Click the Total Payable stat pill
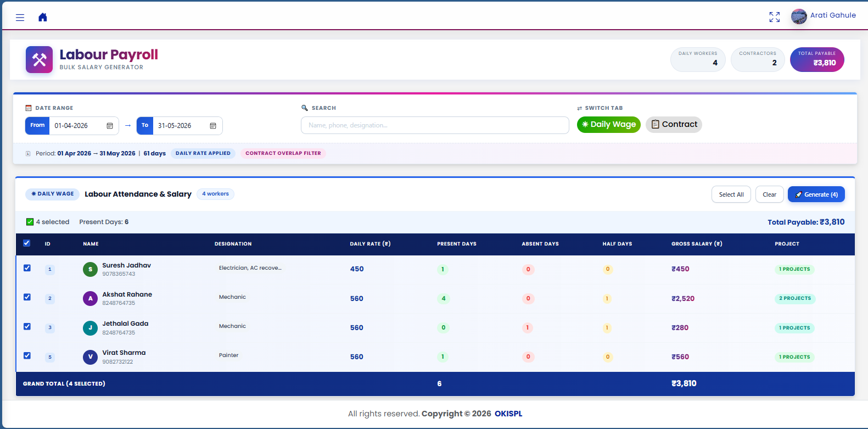Screen dimensions: 868x429 (817, 59)
